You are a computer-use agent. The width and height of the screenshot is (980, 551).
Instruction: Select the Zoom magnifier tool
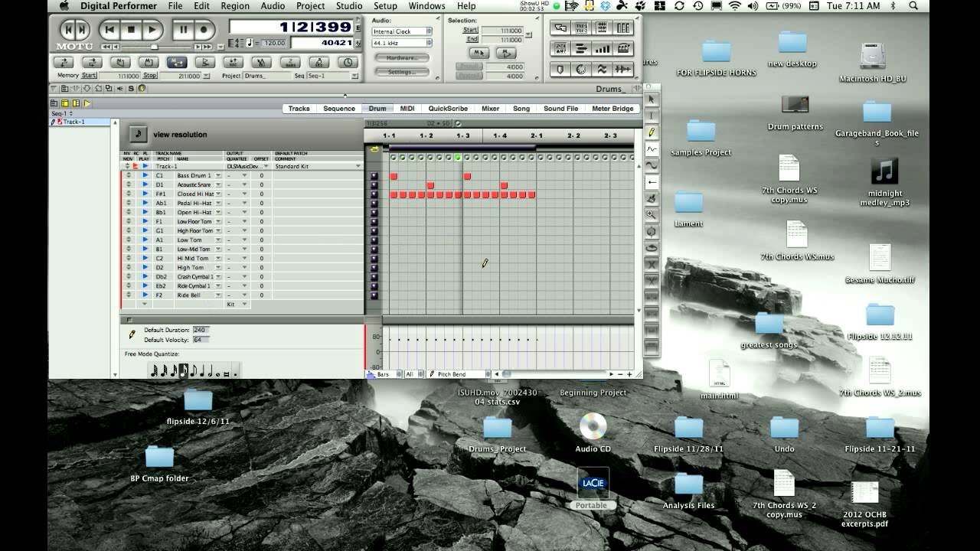[x=652, y=215]
